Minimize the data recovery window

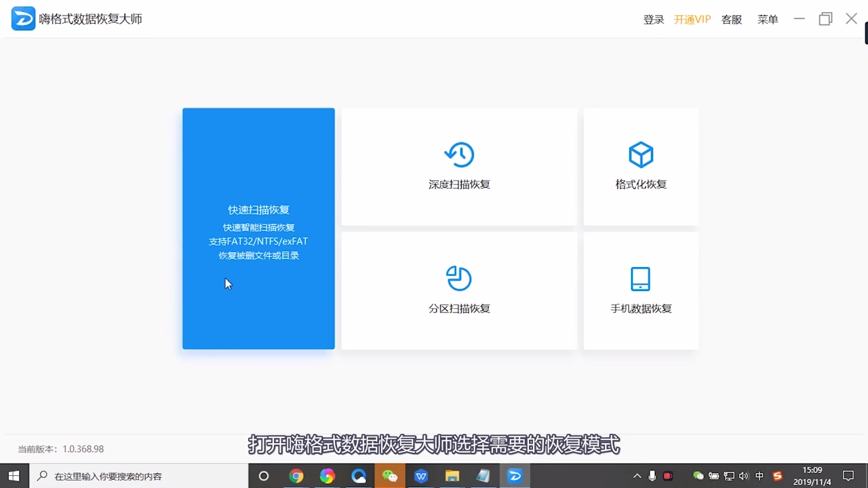(x=800, y=19)
